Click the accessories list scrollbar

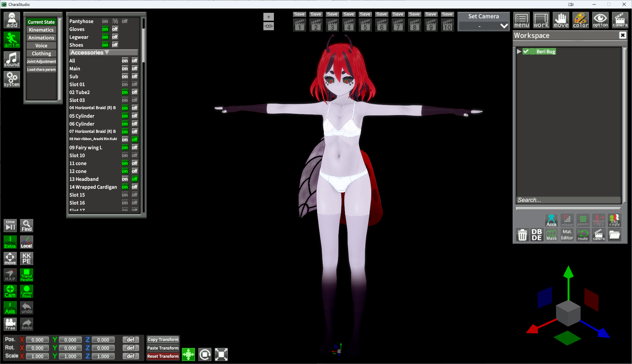(x=143, y=46)
